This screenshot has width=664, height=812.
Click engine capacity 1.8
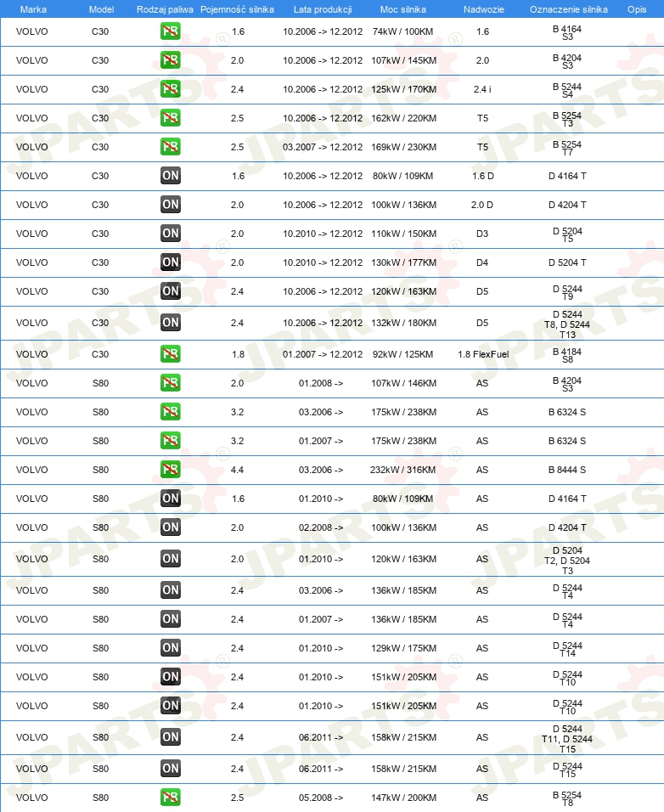click(238, 354)
